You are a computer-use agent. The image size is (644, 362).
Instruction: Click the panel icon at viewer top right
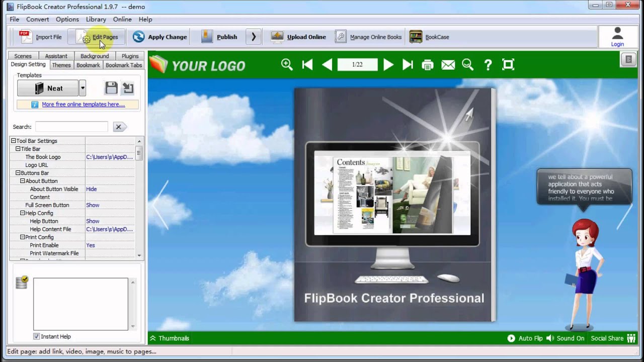tap(628, 60)
